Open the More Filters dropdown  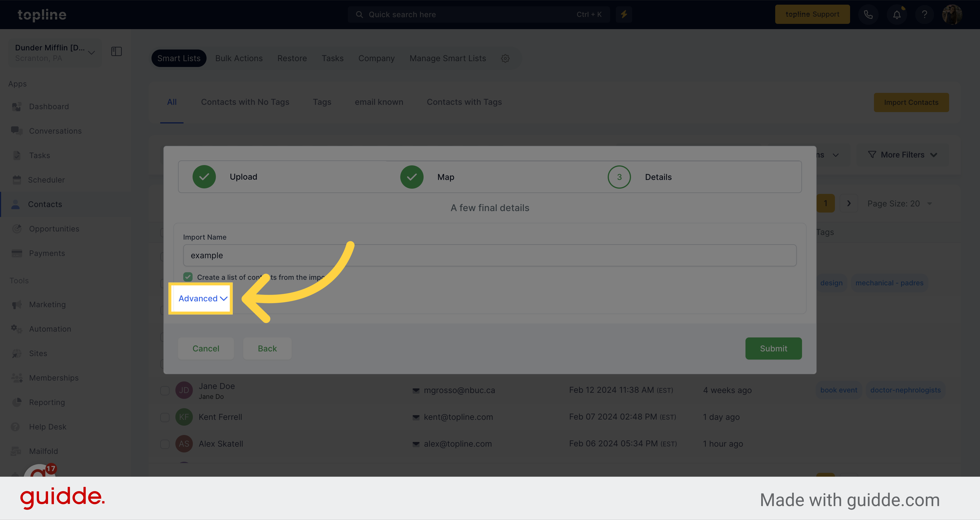(x=903, y=154)
